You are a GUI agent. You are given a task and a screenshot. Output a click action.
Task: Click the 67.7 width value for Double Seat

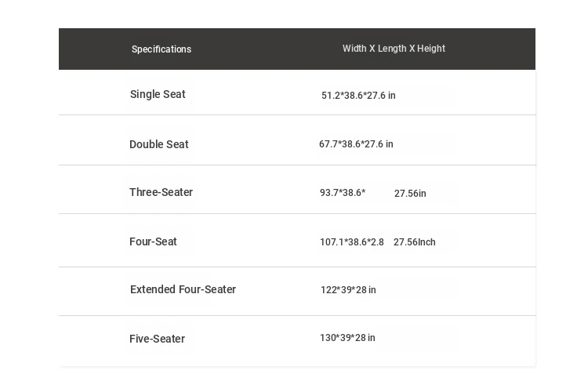328,144
